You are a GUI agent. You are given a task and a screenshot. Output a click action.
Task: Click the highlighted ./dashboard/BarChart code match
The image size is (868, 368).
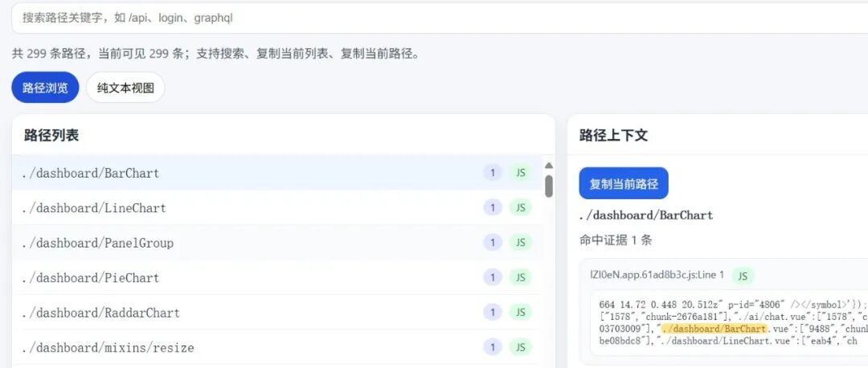coord(714,329)
